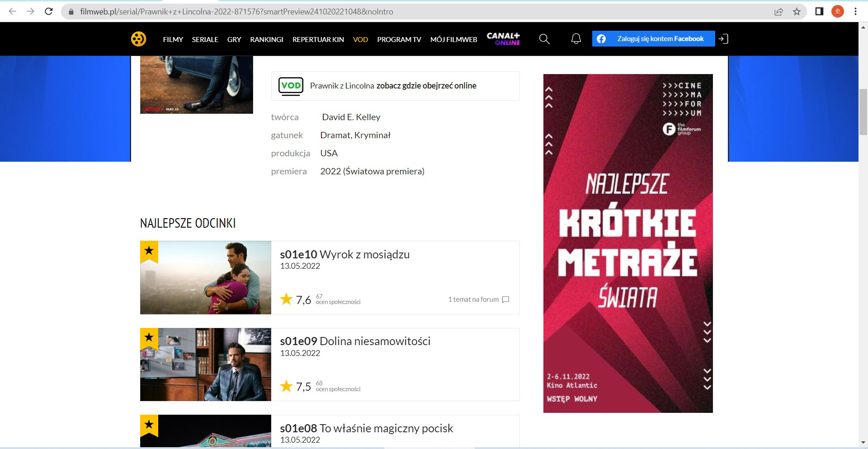
Task: Click the s01e10 episode thumbnail
Action: [x=206, y=277]
